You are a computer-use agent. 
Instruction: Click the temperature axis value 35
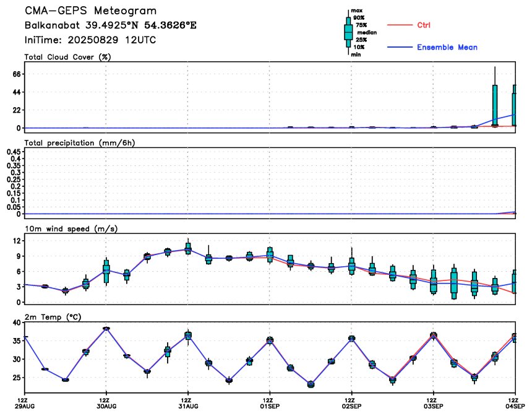17,340
